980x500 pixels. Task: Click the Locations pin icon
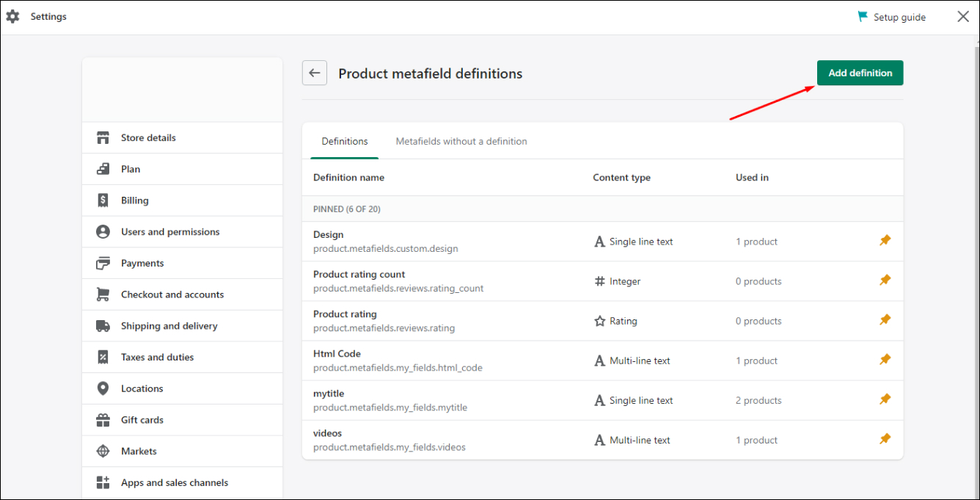click(x=103, y=388)
